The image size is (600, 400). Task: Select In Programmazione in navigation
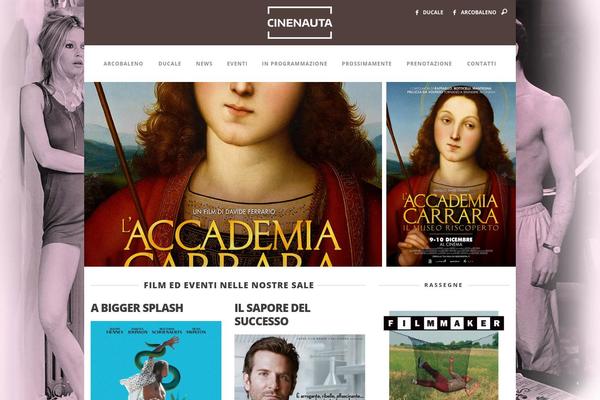point(294,64)
